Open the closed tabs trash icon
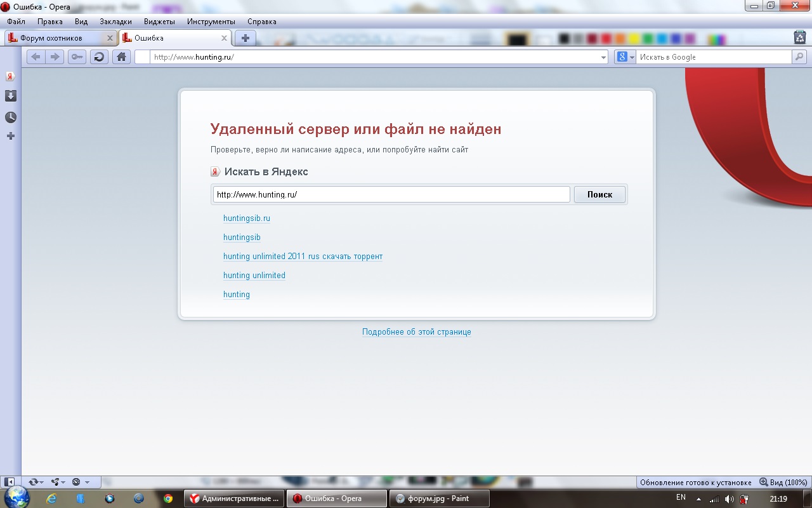This screenshot has height=508, width=812. click(x=799, y=37)
